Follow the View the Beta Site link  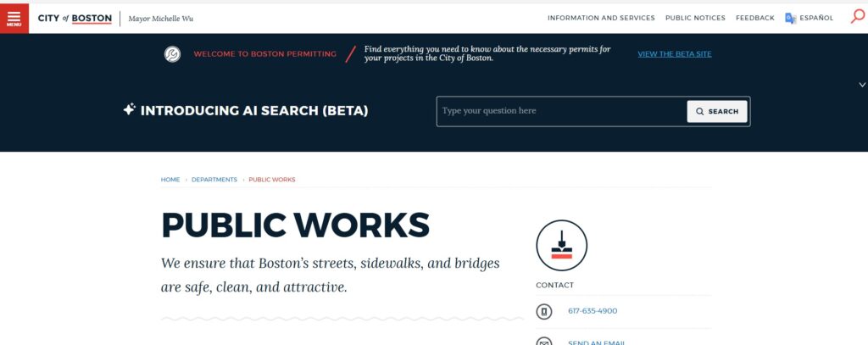click(x=674, y=54)
